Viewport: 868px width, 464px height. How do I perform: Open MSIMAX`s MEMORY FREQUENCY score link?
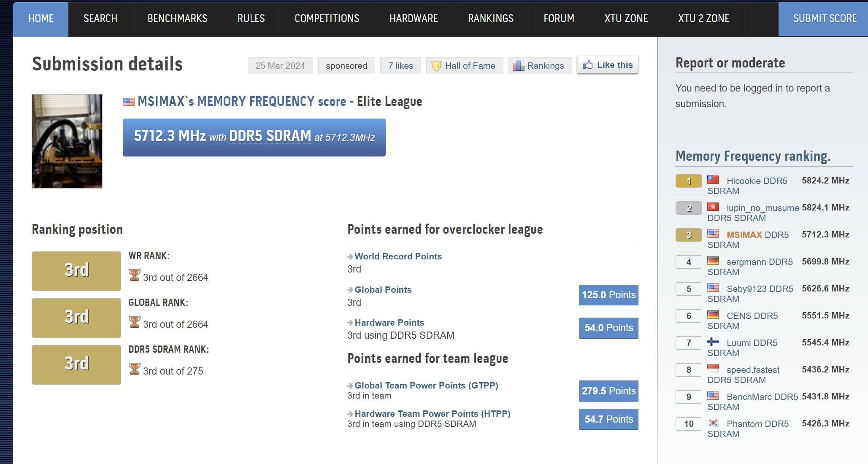(x=242, y=101)
